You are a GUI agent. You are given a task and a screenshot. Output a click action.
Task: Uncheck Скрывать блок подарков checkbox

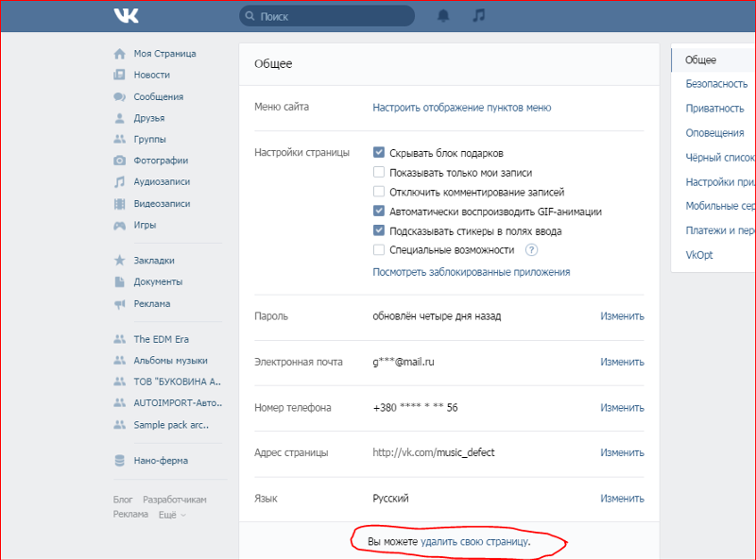pos(379,153)
